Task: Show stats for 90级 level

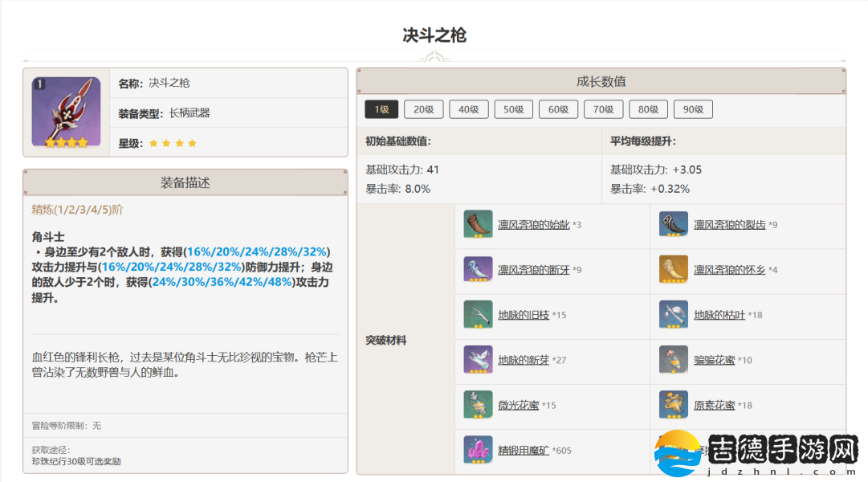Action: (x=693, y=109)
